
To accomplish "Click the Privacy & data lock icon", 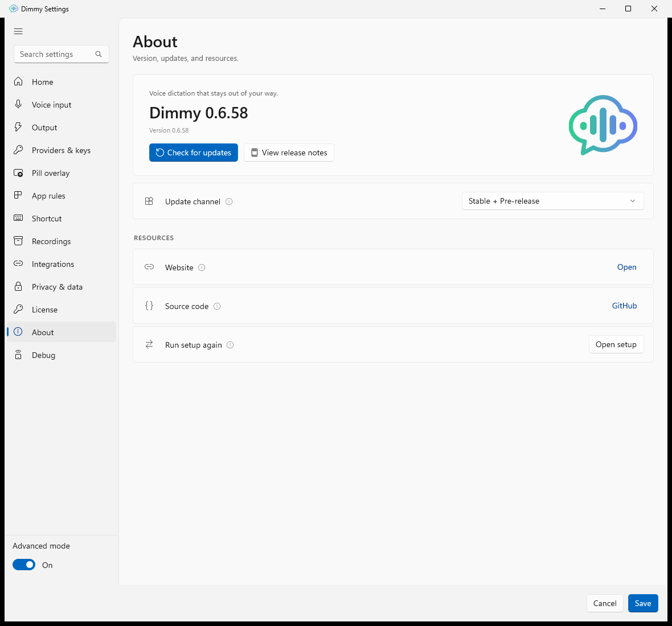I will coord(18,286).
